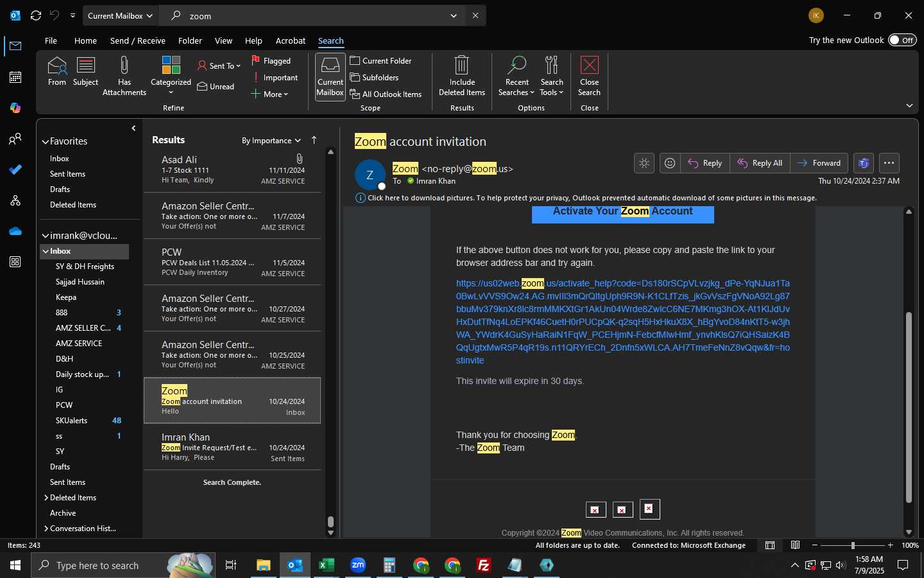Set scope to Current Folder
This screenshot has width=924, height=578.
tap(381, 61)
